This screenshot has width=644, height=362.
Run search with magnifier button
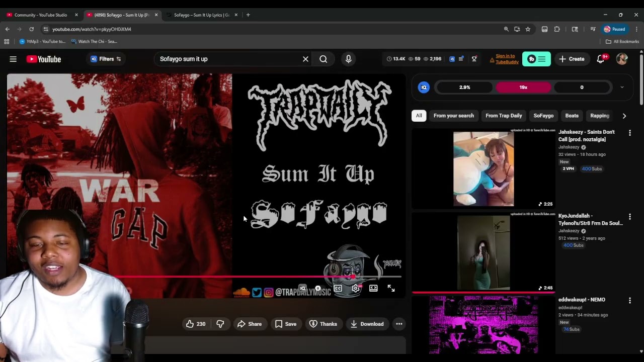[x=324, y=59]
